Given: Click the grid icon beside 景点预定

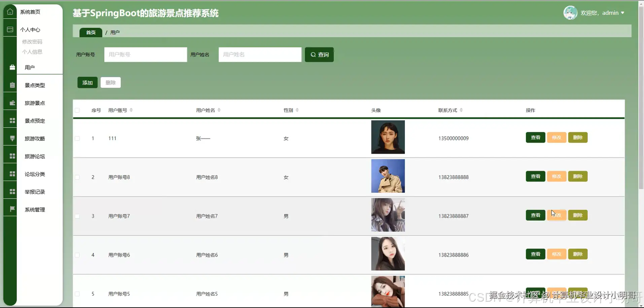Looking at the screenshot, I should point(12,120).
